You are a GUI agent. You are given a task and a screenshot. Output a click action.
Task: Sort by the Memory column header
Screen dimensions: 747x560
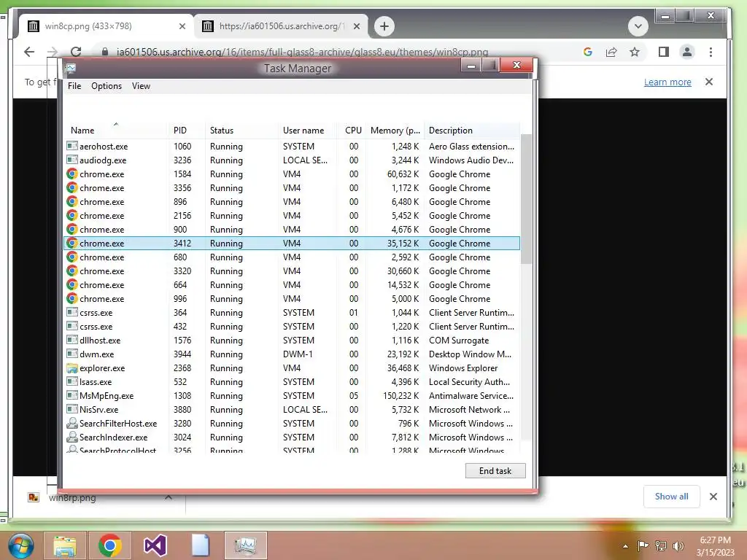pyautogui.click(x=395, y=130)
